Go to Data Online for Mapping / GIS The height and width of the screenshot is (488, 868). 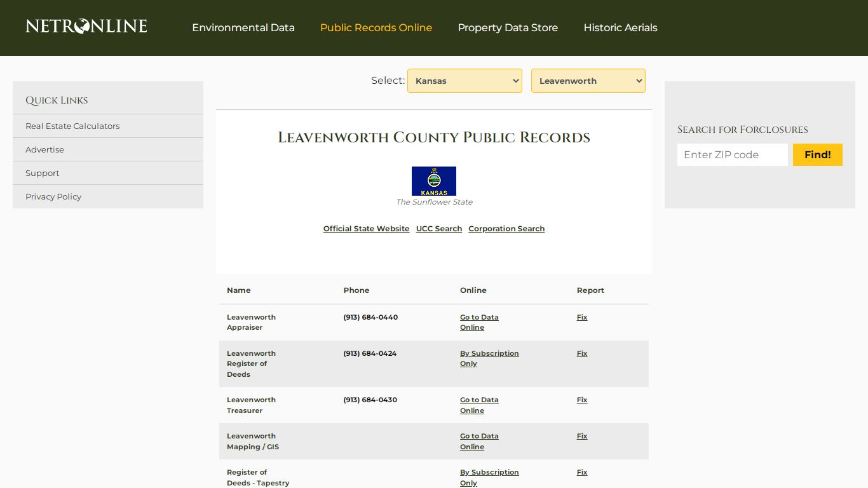479,442
